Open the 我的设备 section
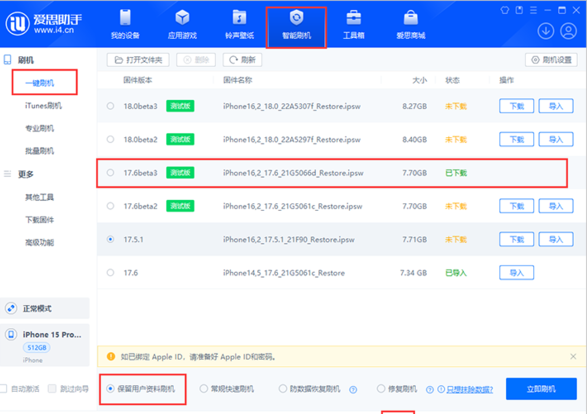Image resolution: width=587 pixels, height=414 pixels. (x=125, y=24)
